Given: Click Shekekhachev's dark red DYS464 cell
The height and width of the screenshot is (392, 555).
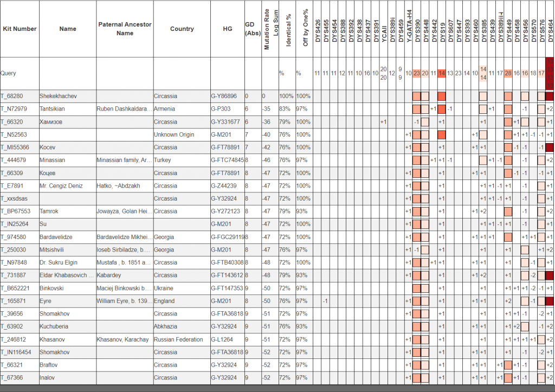Looking at the screenshot, I should click(550, 97).
